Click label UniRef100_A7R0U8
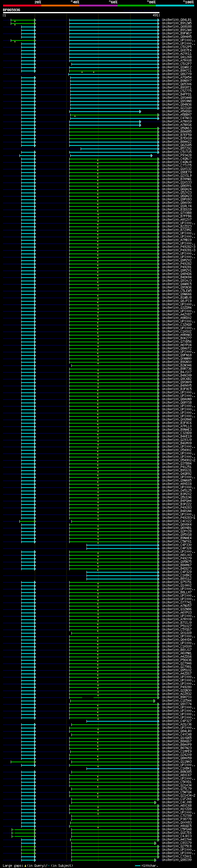Screen dimensions: 197x868 [x=176, y=61]
